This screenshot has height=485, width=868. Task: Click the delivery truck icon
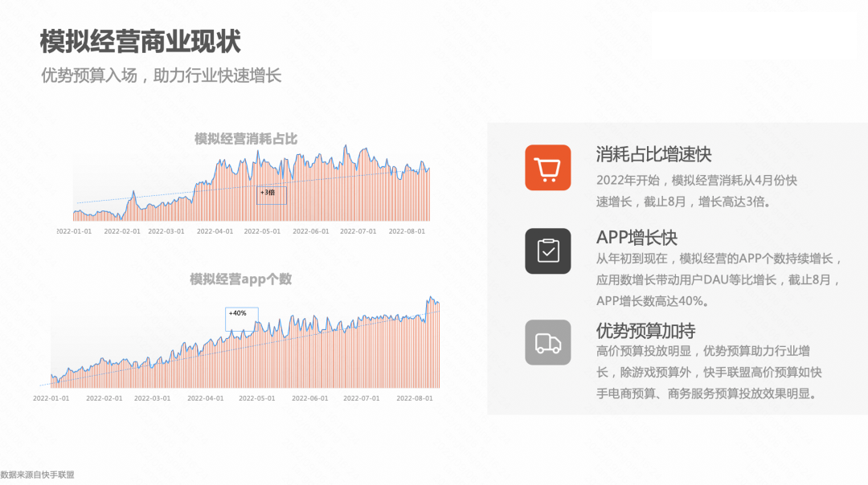(x=547, y=340)
